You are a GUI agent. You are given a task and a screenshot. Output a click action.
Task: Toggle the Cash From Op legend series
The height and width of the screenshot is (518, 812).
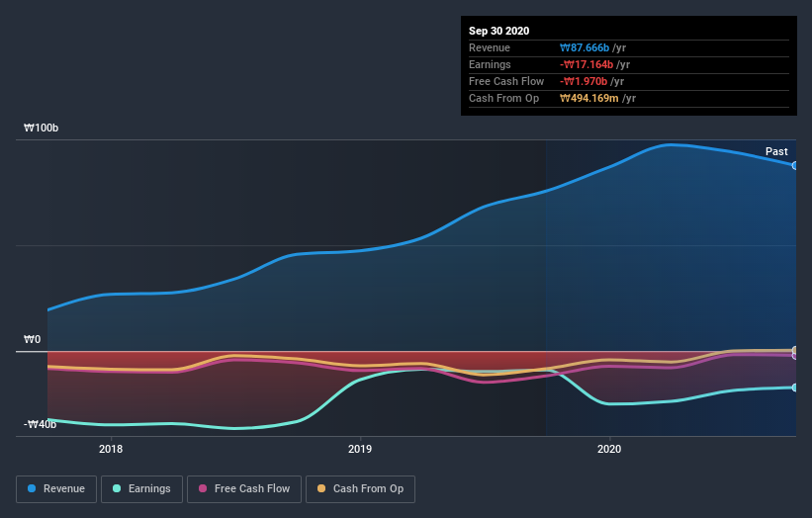(x=360, y=489)
